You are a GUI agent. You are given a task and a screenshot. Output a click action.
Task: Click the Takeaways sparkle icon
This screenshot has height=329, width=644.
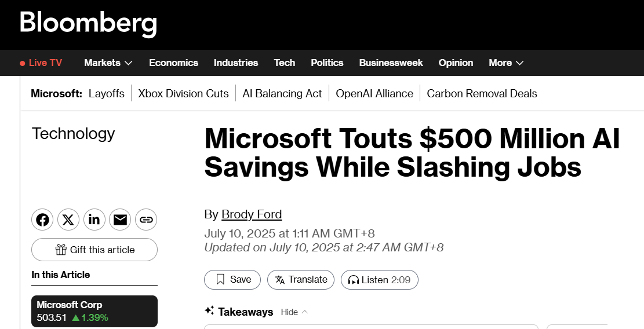[x=209, y=311]
